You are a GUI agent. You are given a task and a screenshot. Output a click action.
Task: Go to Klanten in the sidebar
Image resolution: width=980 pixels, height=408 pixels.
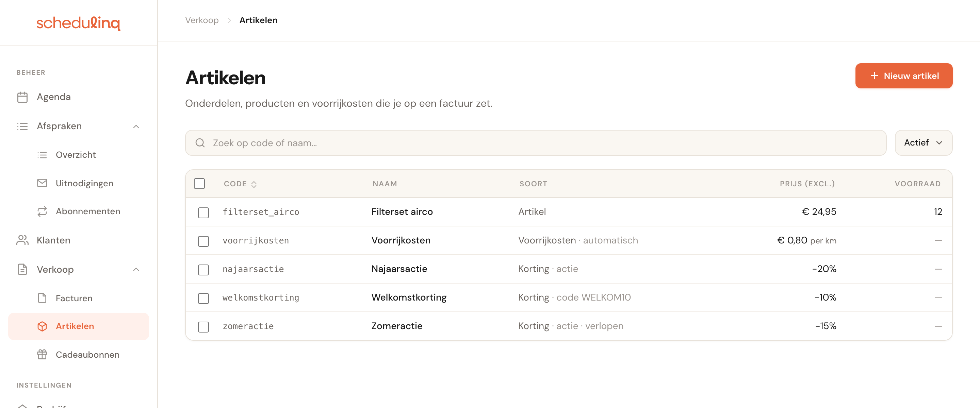click(79, 240)
